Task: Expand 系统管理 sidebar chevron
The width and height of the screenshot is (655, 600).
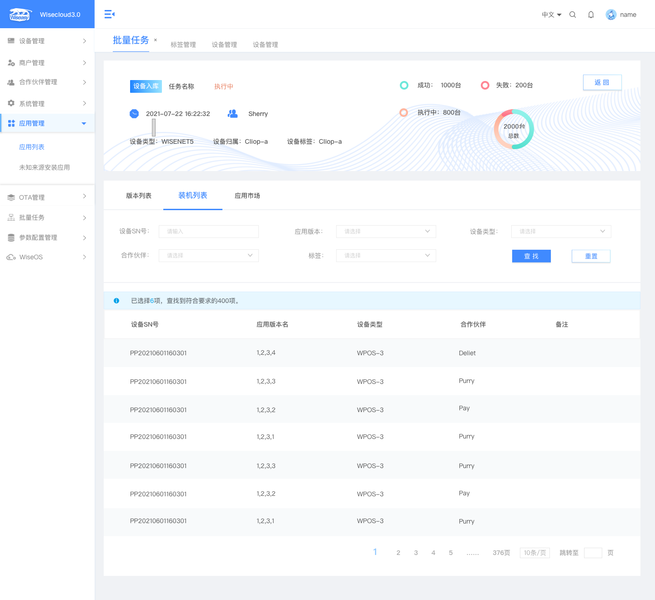Action: (84, 103)
